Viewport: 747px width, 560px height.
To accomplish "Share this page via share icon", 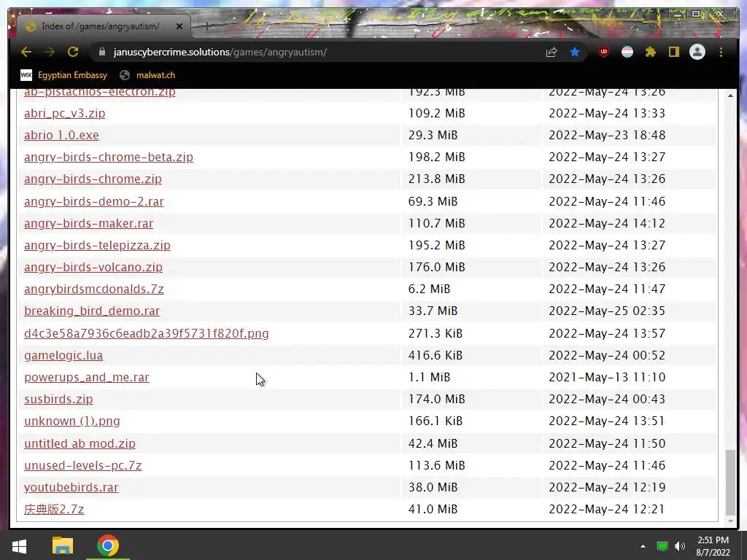I will (x=551, y=52).
